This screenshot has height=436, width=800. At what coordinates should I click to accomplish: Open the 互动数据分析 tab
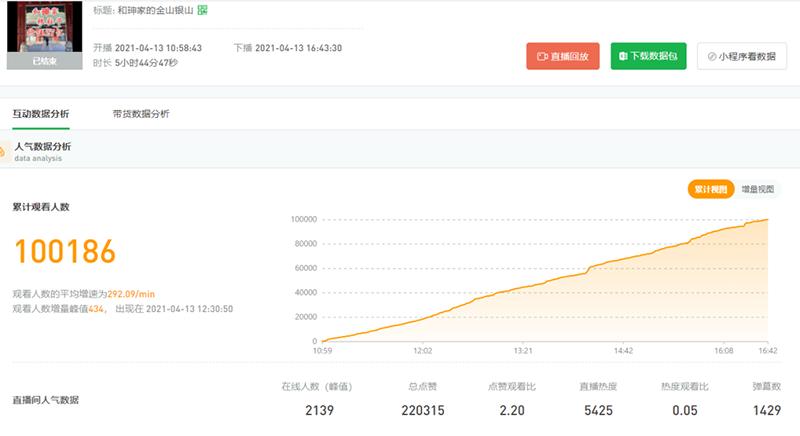tap(41, 114)
